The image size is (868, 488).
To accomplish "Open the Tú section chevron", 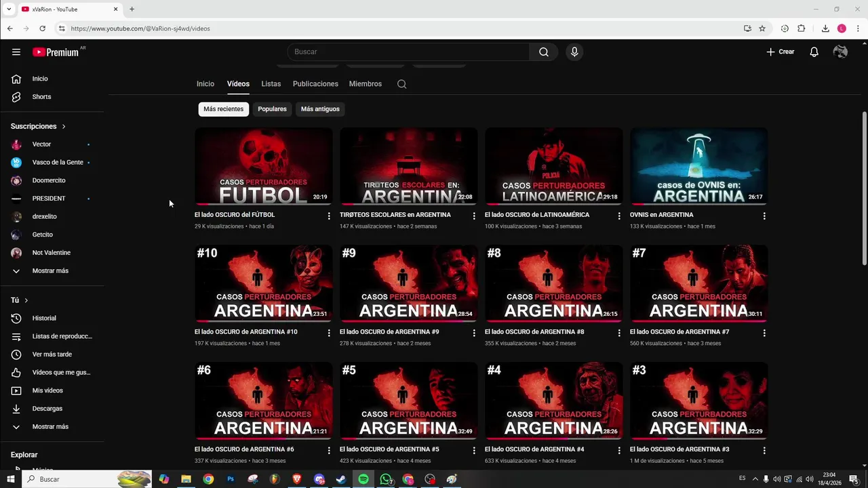I will [26, 300].
